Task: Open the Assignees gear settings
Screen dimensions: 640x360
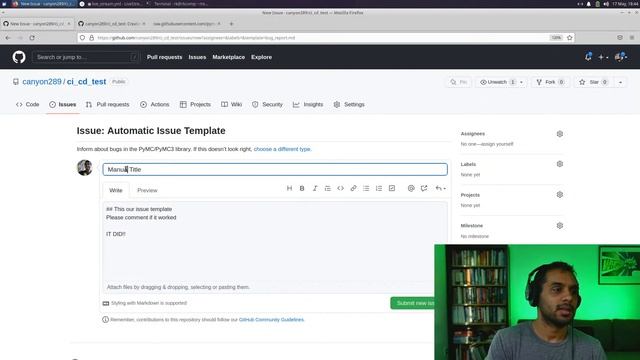Action: pyautogui.click(x=560, y=134)
